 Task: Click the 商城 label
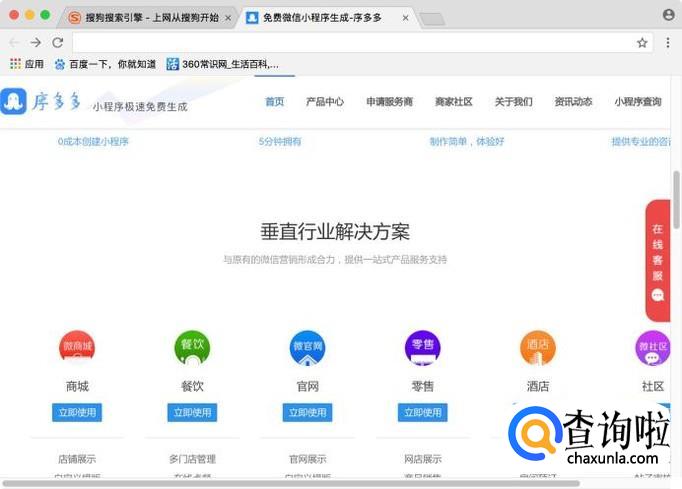pyautogui.click(x=77, y=386)
